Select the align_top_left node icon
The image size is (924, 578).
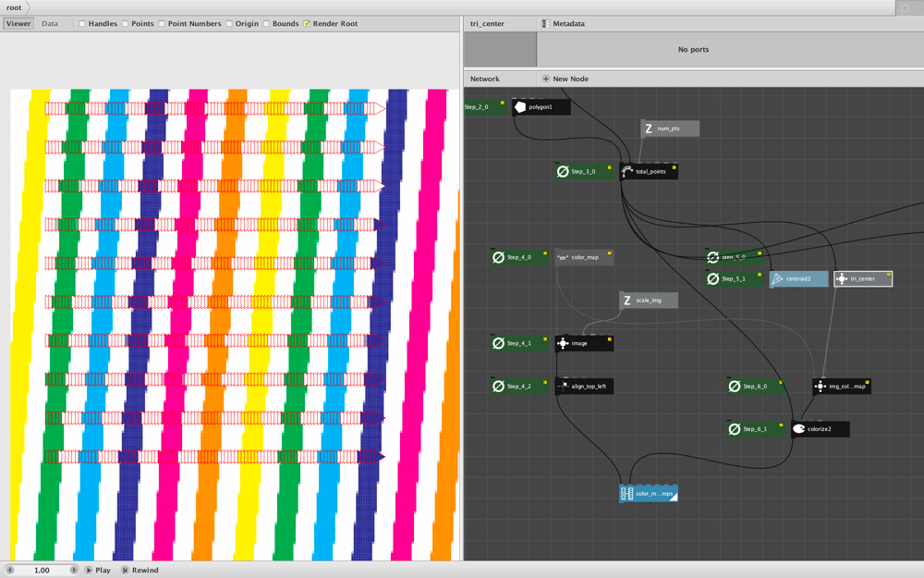[563, 387]
